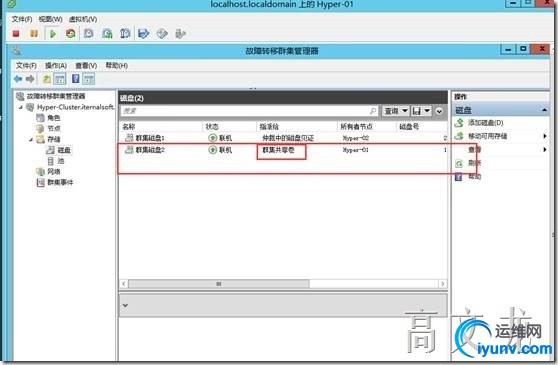Viewport: 558px width, 365px height.
Task: Go back with the blue left arrow
Action: [18, 79]
